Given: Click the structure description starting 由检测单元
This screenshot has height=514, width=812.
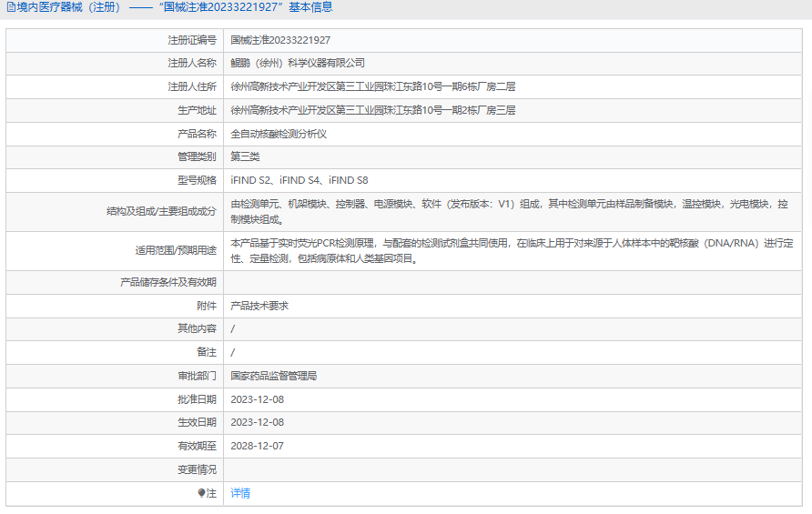Looking at the screenshot, I should click(x=509, y=212).
